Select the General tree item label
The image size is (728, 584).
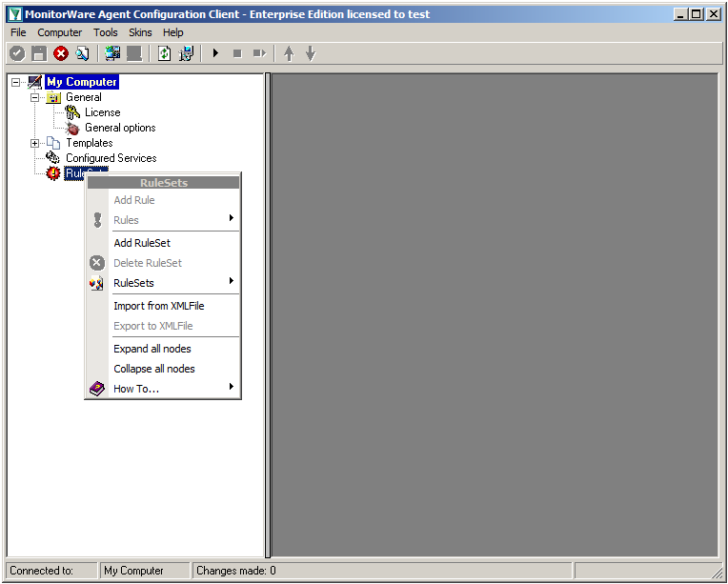tap(84, 97)
